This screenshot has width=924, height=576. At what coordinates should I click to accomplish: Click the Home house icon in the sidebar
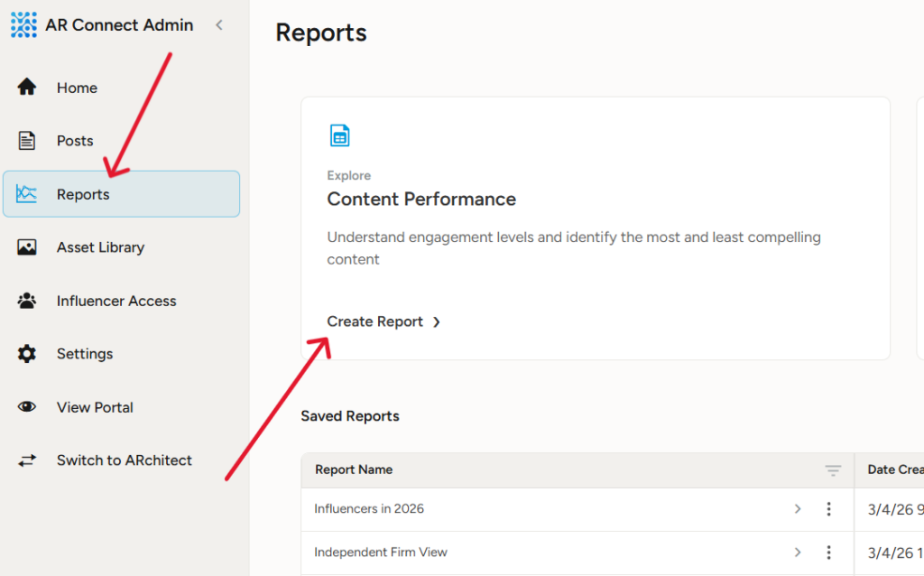[27, 87]
